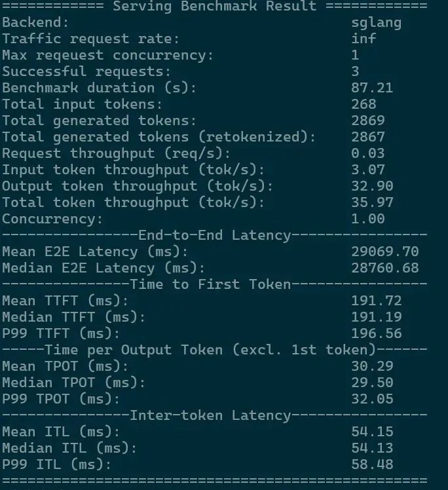Click the P99 TTFT value 196.56
This screenshot has height=490, width=448.
[376, 333]
